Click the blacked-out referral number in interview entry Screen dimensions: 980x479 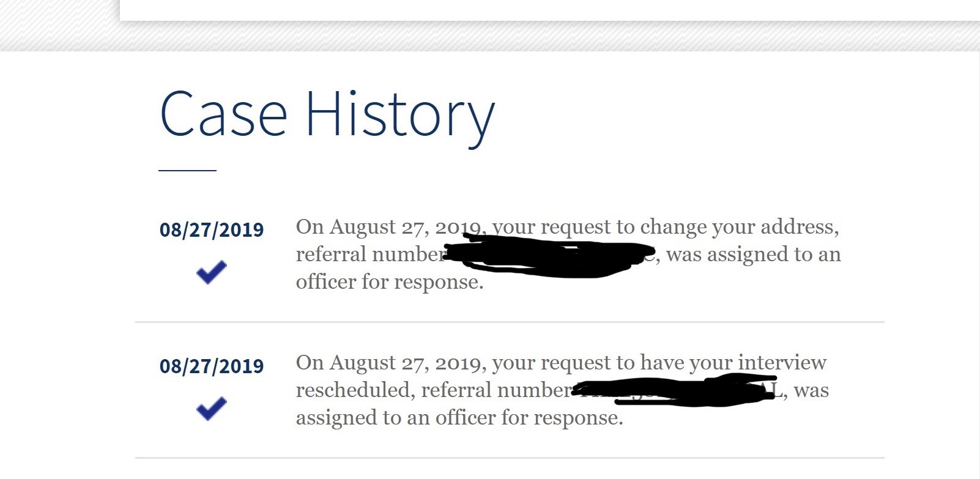pos(673,390)
